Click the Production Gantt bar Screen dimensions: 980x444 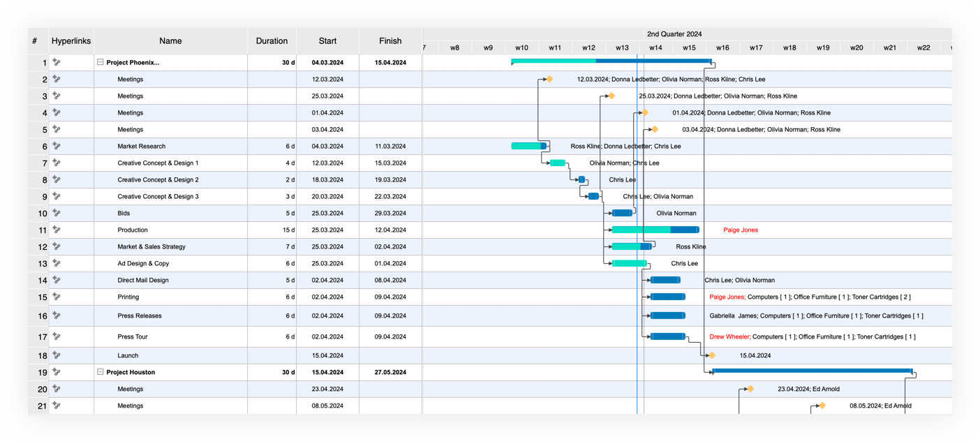click(x=655, y=230)
